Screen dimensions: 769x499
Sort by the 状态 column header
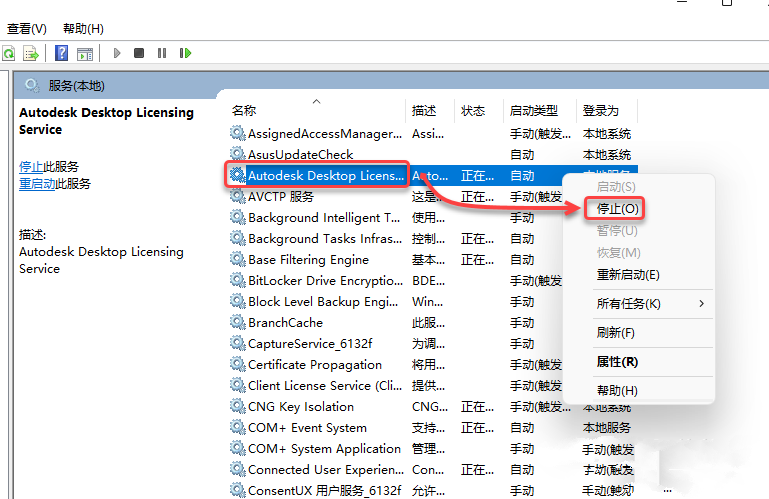473,111
